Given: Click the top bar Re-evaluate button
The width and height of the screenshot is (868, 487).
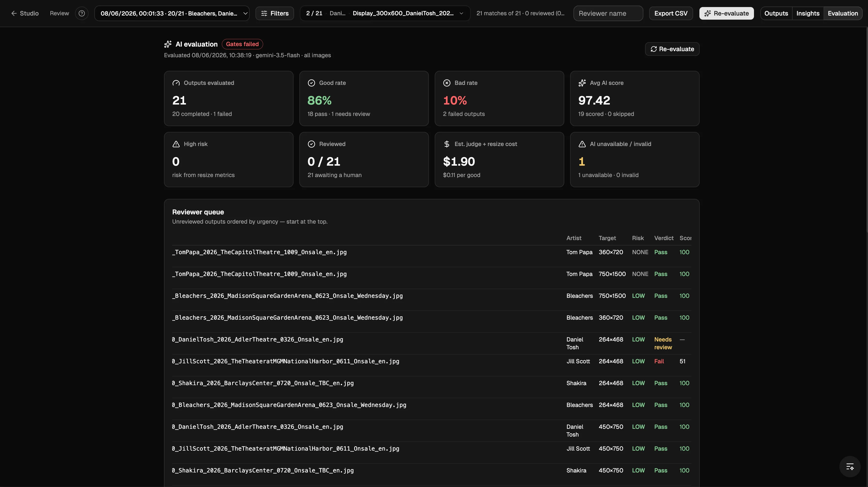Looking at the screenshot, I should point(726,13).
